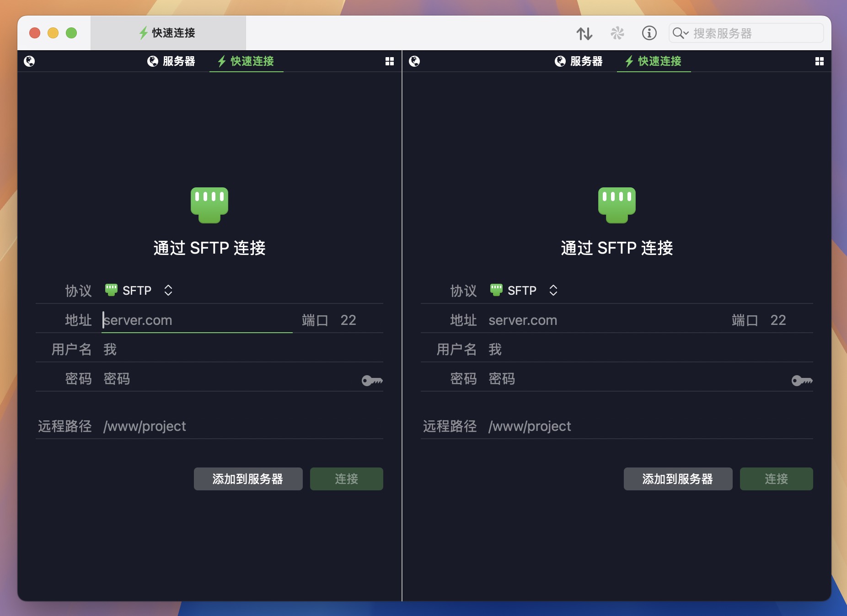Click 添加到服务器 in the right pane
Image resolution: width=847 pixels, height=616 pixels.
678,479
